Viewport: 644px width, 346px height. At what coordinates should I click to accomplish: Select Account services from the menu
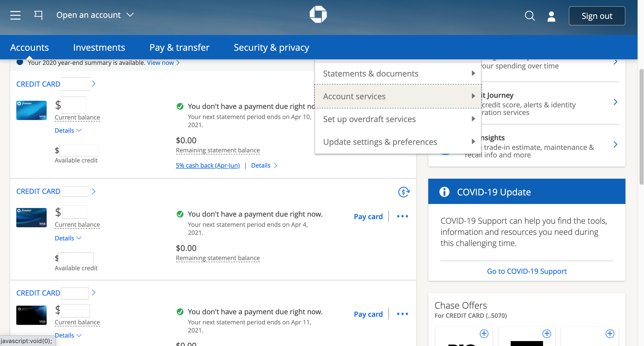point(354,96)
